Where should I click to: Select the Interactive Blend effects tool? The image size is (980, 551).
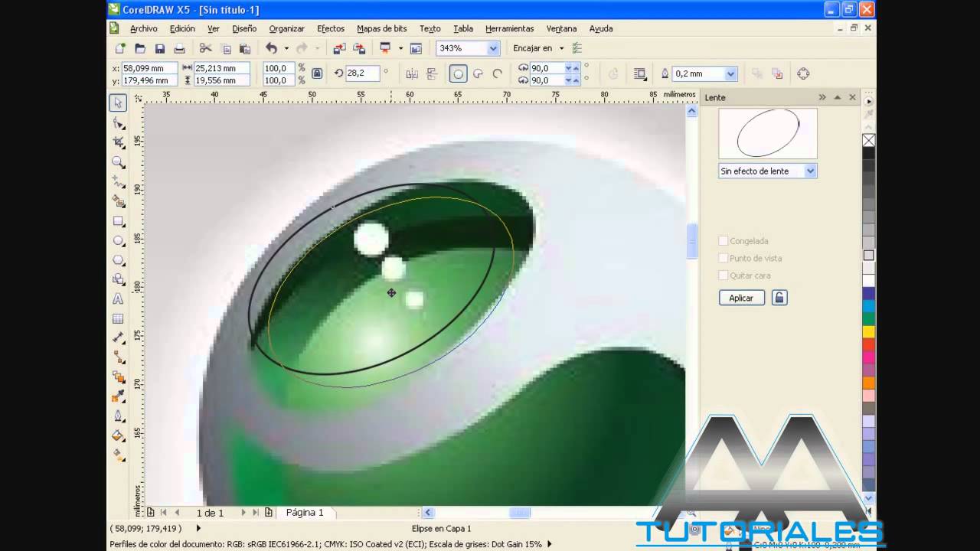118,377
